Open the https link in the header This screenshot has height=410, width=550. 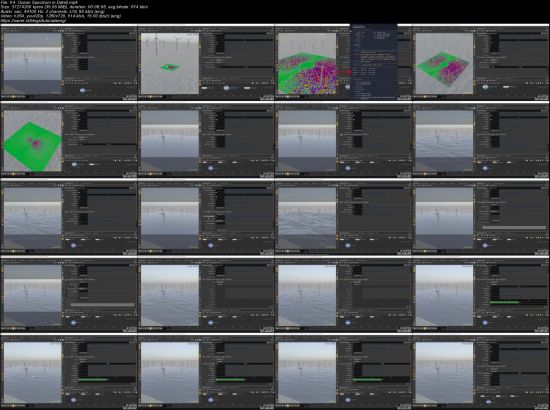[33, 21]
